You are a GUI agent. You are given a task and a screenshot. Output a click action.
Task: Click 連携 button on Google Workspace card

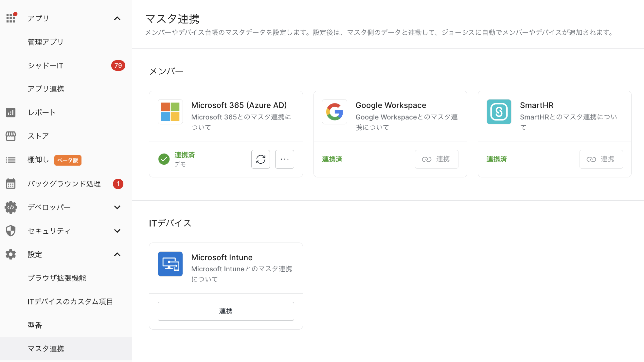(x=437, y=159)
